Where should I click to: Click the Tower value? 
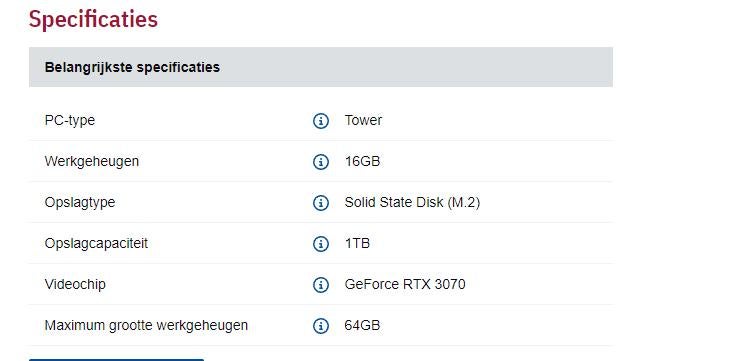363,120
